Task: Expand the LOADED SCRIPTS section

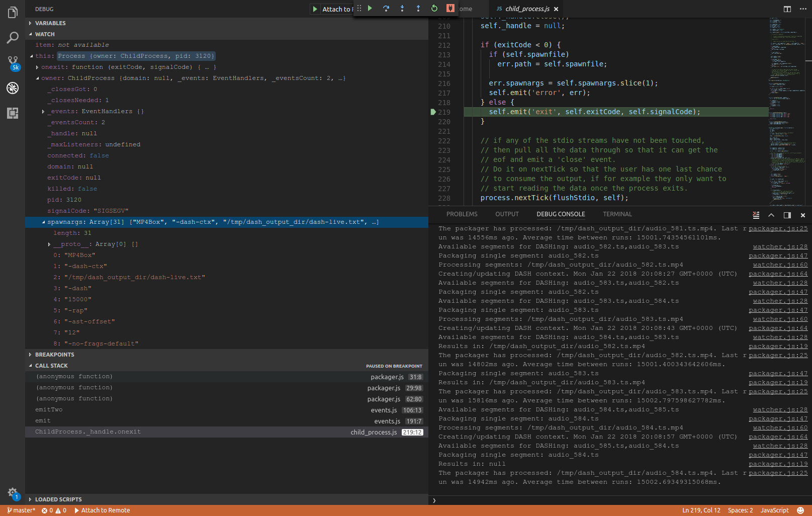Action: click(x=58, y=499)
